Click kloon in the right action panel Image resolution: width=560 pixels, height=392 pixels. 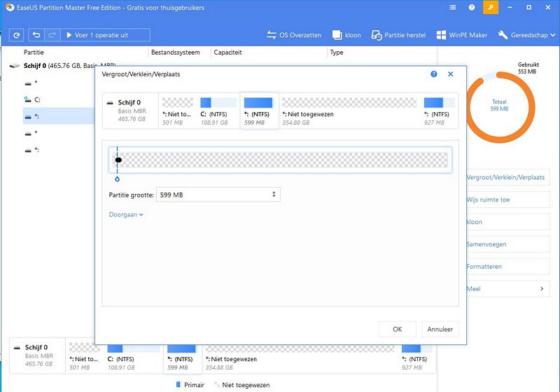click(x=508, y=222)
